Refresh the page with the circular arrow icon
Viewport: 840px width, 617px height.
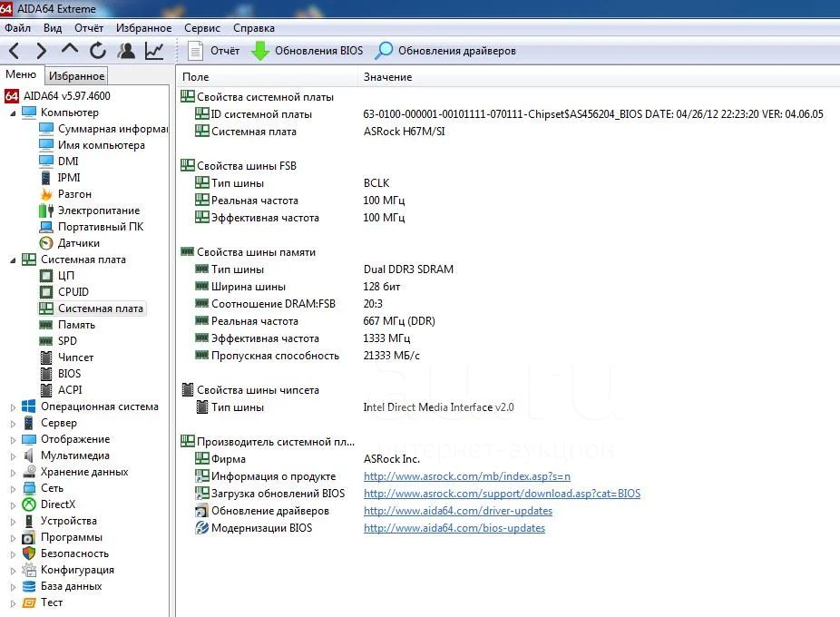click(x=98, y=51)
